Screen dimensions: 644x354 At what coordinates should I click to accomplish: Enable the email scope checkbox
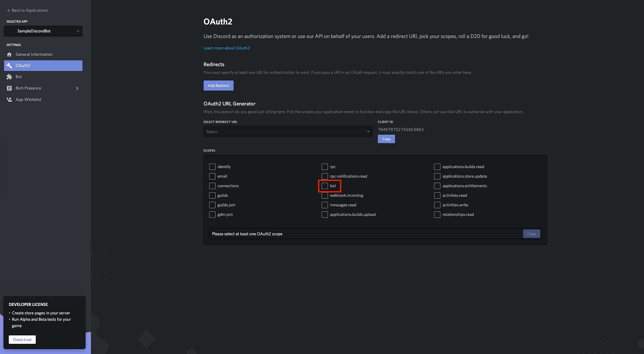click(x=212, y=176)
